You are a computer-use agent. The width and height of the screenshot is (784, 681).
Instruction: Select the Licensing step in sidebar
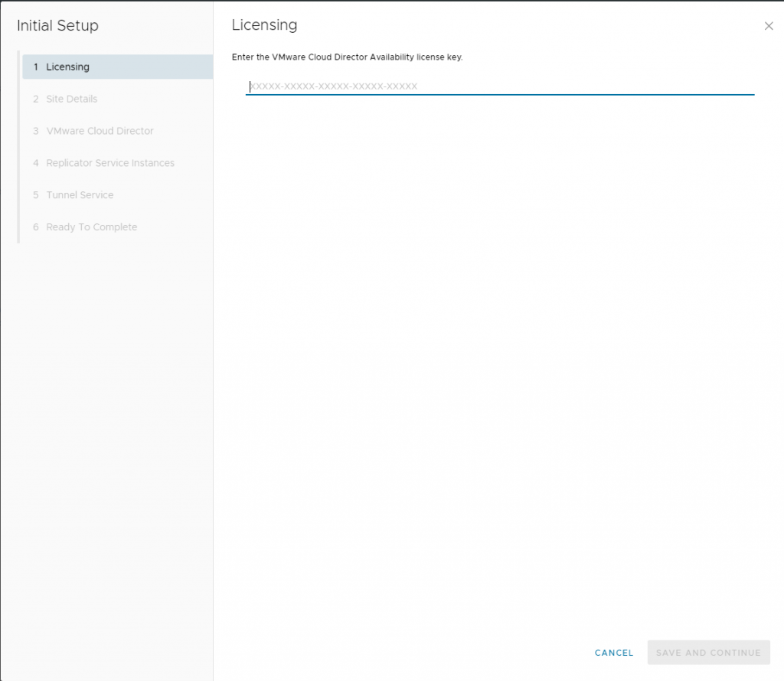117,67
